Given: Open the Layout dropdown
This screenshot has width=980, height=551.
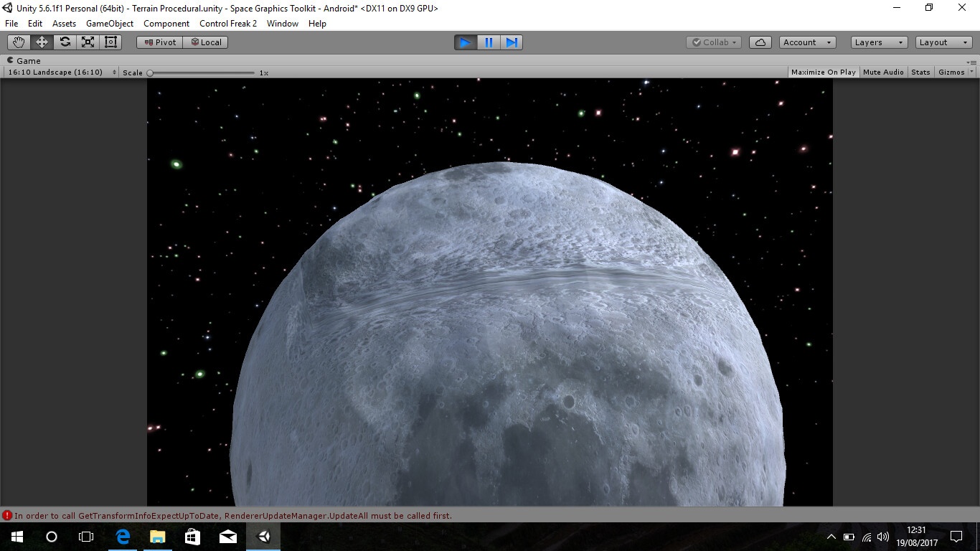Looking at the screenshot, I should (942, 42).
